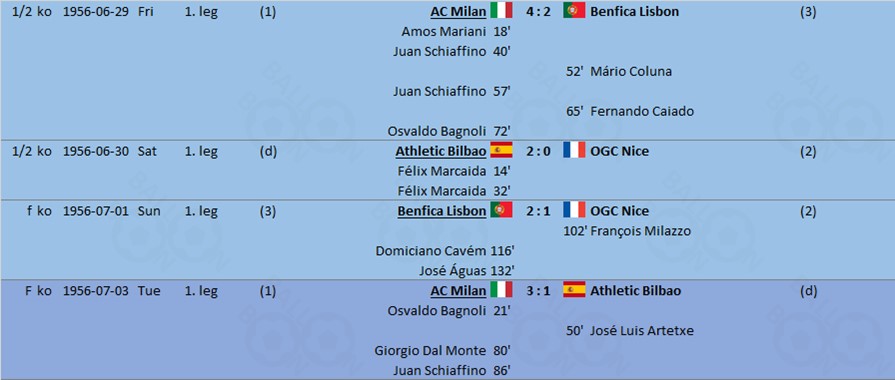Viewport: 895px width, 380px height.
Task: Click scorer Amos Mariani 18'
Action: [x=455, y=31]
